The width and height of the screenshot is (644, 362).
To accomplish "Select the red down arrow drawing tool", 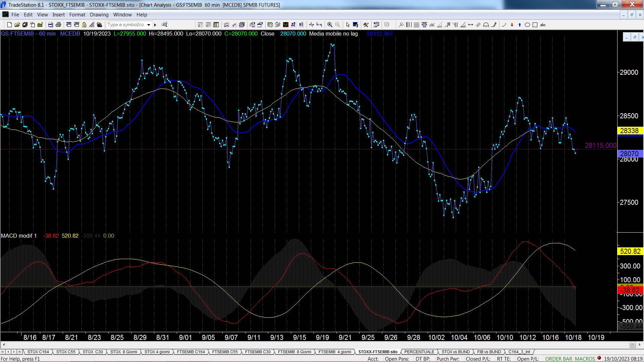I will pos(512,25).
